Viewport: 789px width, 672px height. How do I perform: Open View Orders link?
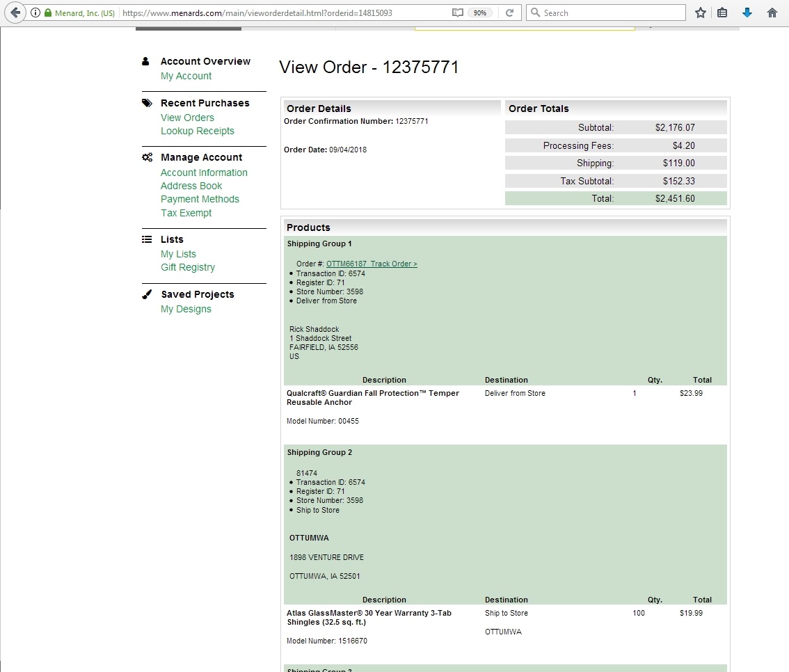tap(187, 118)
